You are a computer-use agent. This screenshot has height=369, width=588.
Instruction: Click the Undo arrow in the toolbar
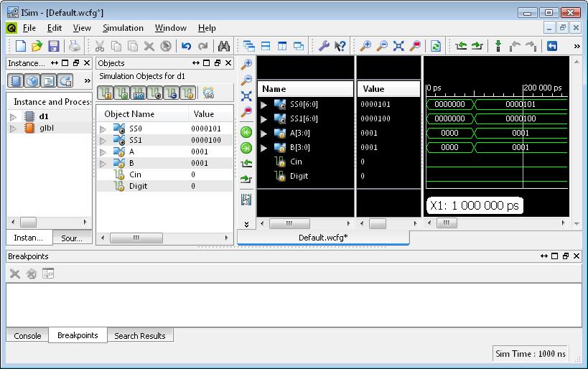186,46
